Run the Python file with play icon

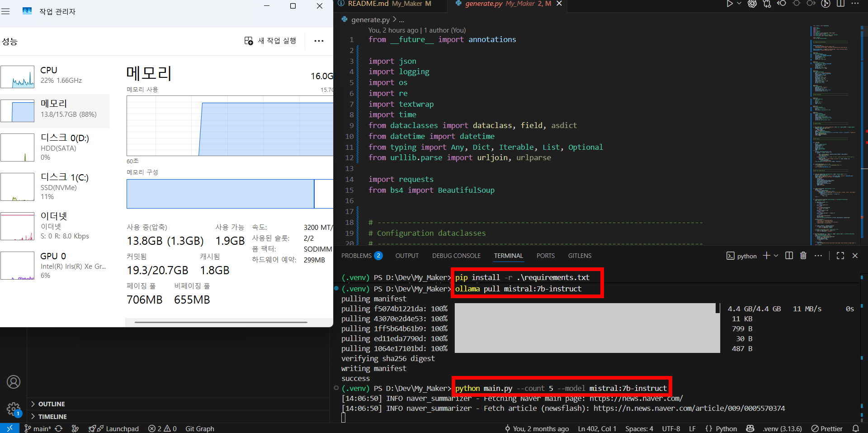729,4
